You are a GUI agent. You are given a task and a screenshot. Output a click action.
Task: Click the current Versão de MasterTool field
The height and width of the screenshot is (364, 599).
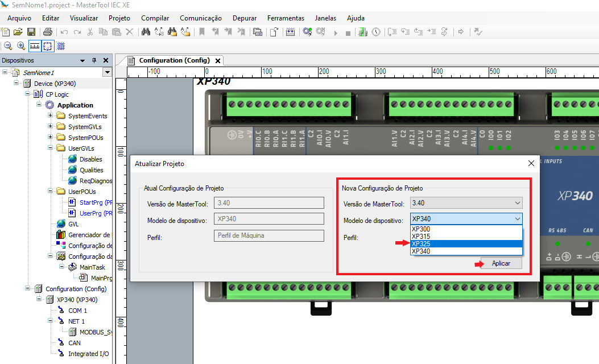(269, 203)
